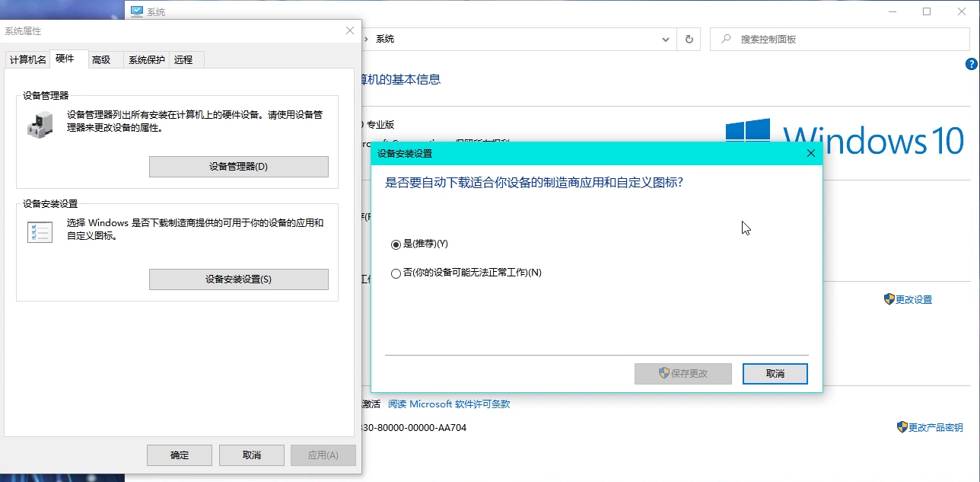The width and height of the screenshot is (980, 482).
Task: Open 设备管理器(D)
Action: [239, 167]
